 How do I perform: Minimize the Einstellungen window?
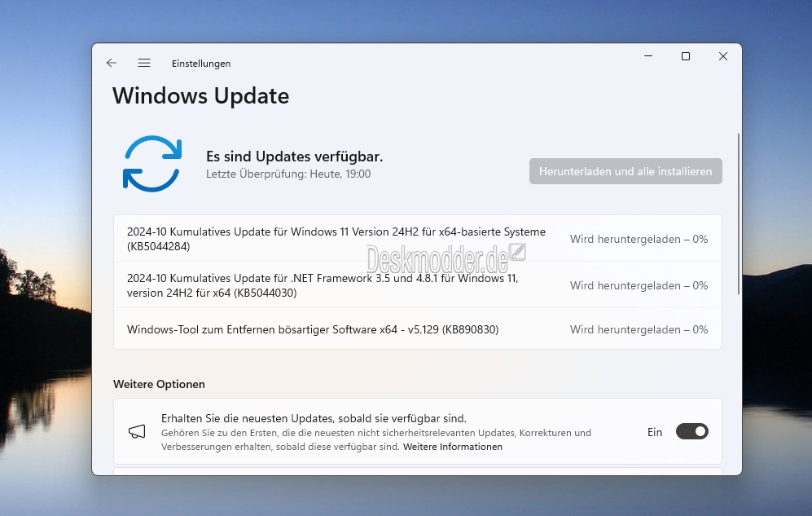648,56
